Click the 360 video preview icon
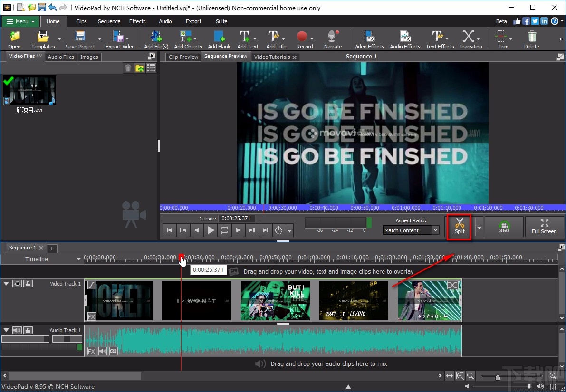The width and height of the screenshot is (566, 392). (x=504, y=227)
